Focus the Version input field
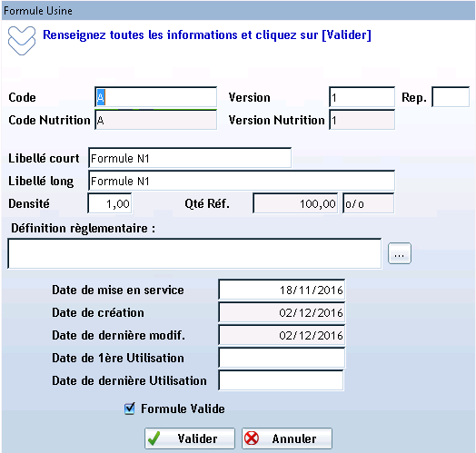This screenshot has height=453, width=476. (362, 97)
